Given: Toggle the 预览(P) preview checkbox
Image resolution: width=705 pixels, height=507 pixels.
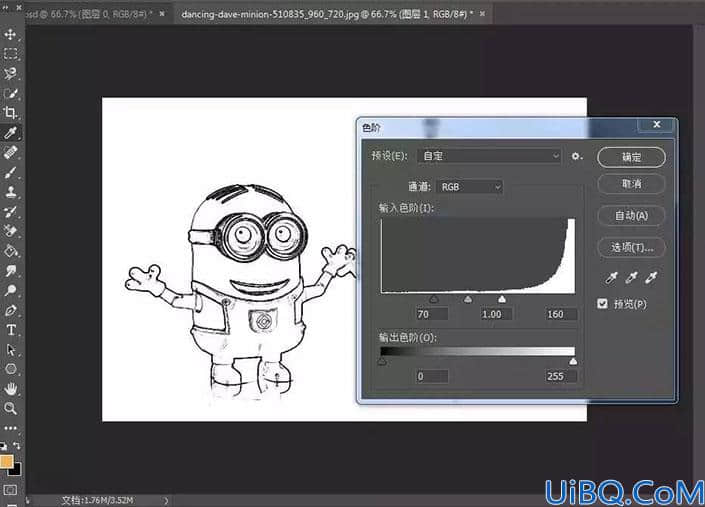Looking at the screenshot, I should tap(602, 304).
